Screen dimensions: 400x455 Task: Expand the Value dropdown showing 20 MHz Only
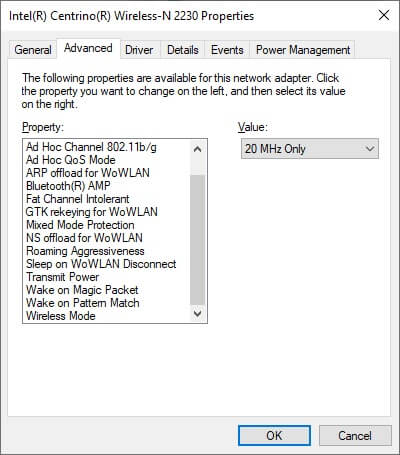(x=310, y=149)
